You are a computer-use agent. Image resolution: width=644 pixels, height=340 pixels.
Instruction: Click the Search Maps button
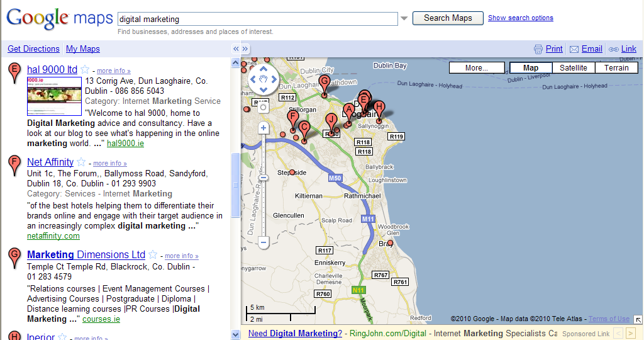[x=448, y=18]
